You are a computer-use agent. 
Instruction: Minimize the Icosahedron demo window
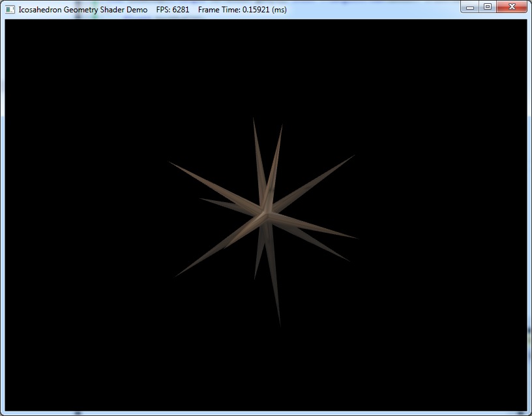[x=471, y=7]
